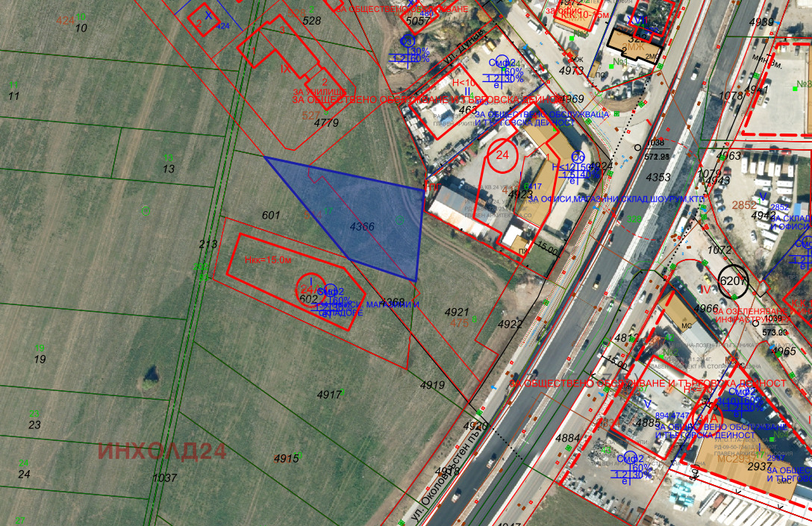Select parcel number 4919
The height and width of the screenshot is (526, 812).
432,385
